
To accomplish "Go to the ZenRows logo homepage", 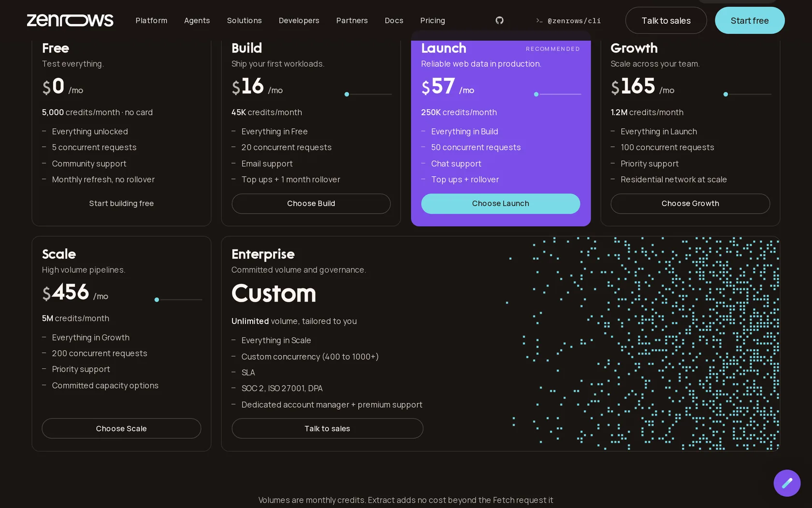I will (x=70, y=20).
